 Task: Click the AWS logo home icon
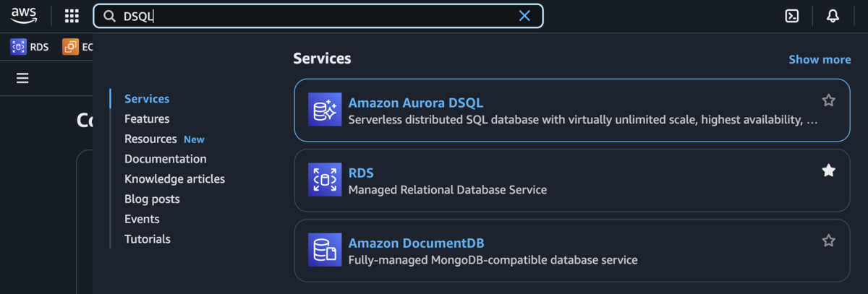pos(24,15)
